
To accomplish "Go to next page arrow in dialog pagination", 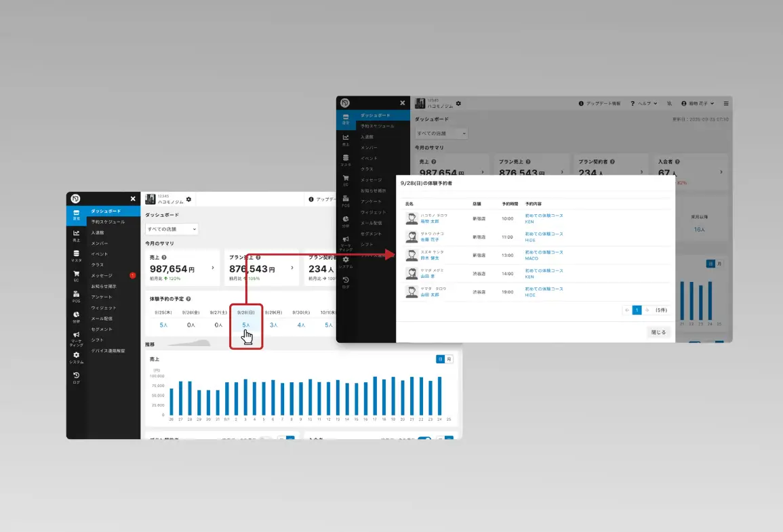I will (647, 310).
